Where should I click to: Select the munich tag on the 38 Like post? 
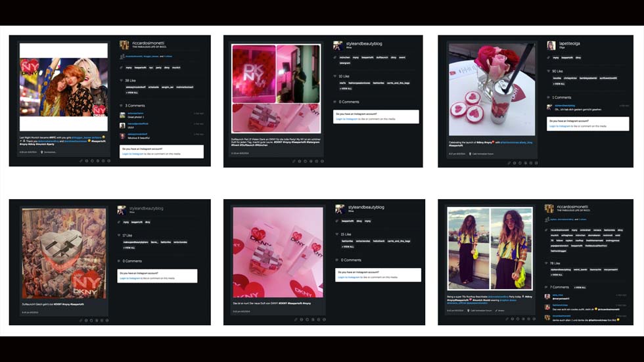[176, 67]
